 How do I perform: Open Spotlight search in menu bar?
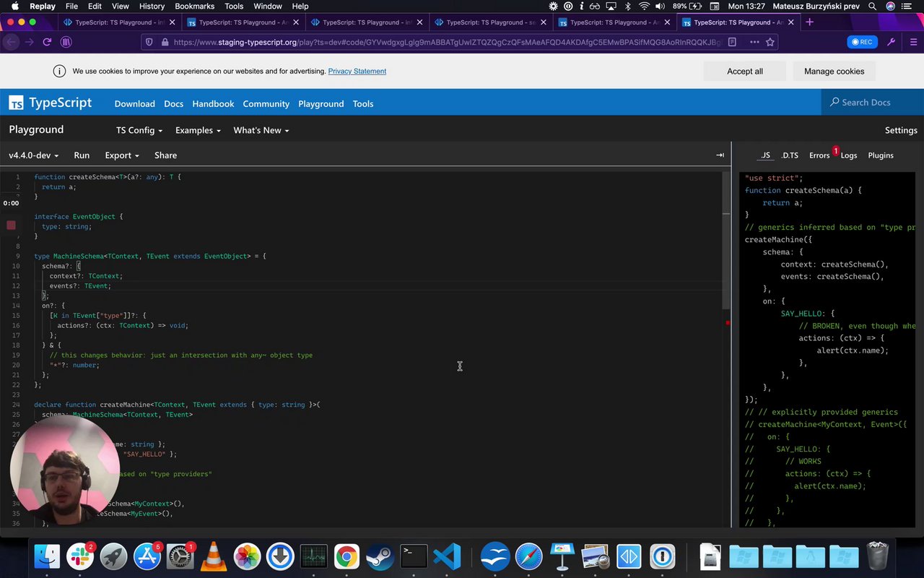point(873,7)
